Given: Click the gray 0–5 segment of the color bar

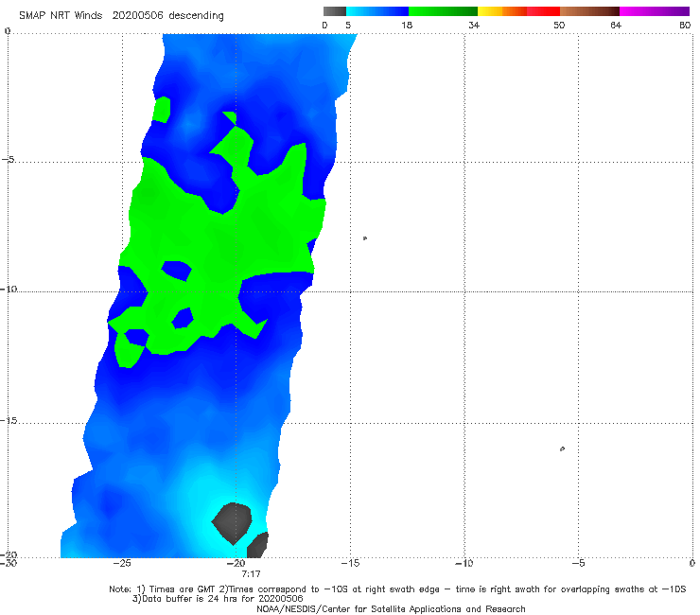Looking at the screenshot, I should [334, 11].
